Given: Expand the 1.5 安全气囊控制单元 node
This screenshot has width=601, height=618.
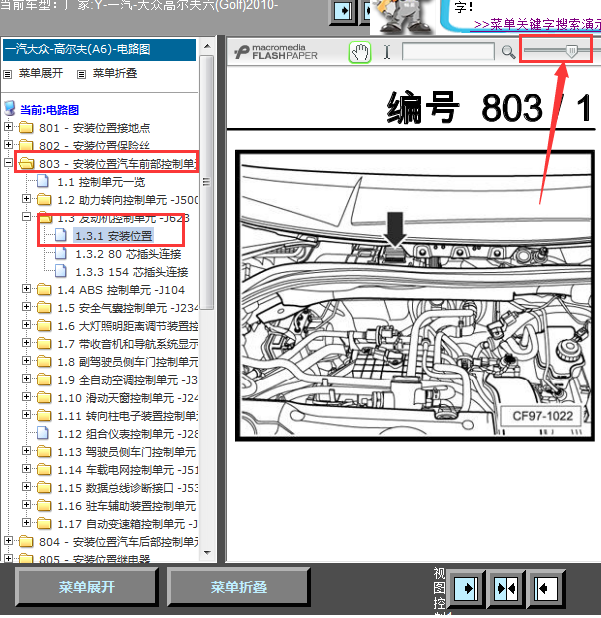Looking at the screenshot, I should coord(26,307).
